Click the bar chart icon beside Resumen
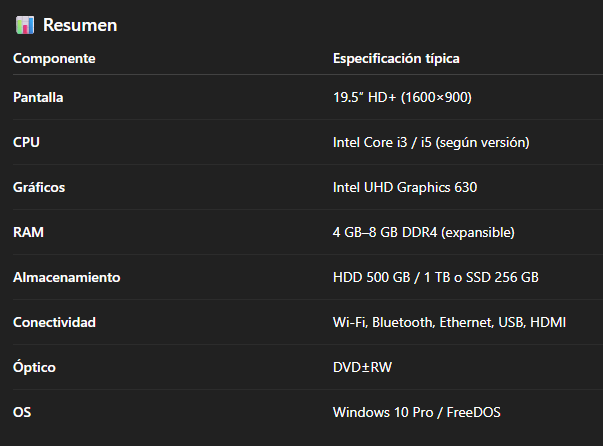This screenshot has width=603, height=446. [26, 24]
